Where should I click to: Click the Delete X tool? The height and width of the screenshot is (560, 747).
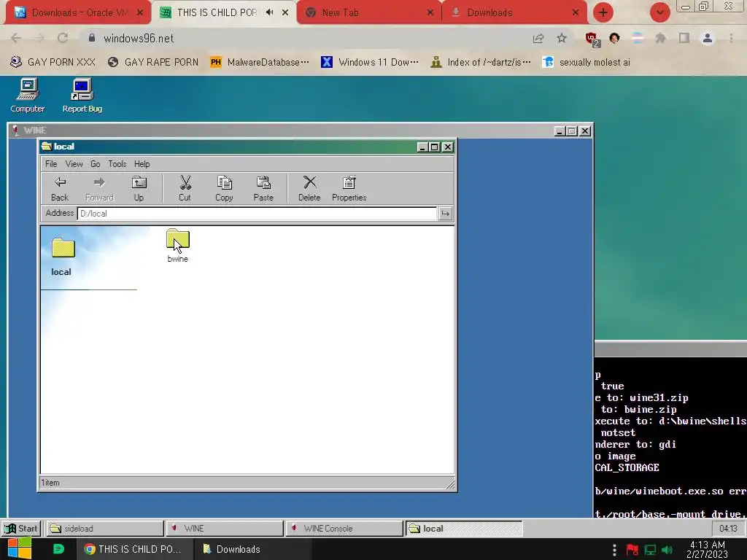point(309,189)
